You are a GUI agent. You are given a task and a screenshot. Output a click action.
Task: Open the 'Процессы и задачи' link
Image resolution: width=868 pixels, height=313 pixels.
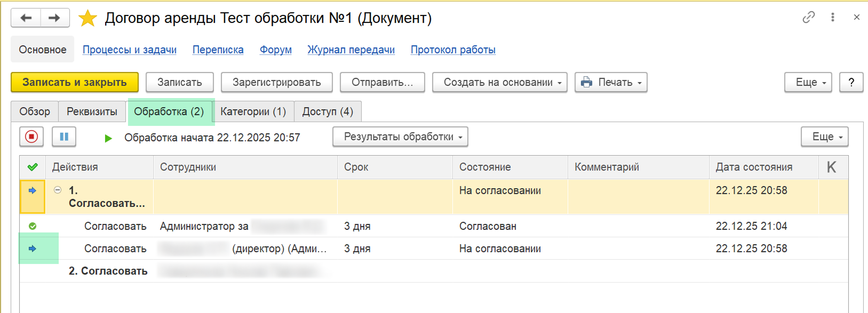pos(130,50)
